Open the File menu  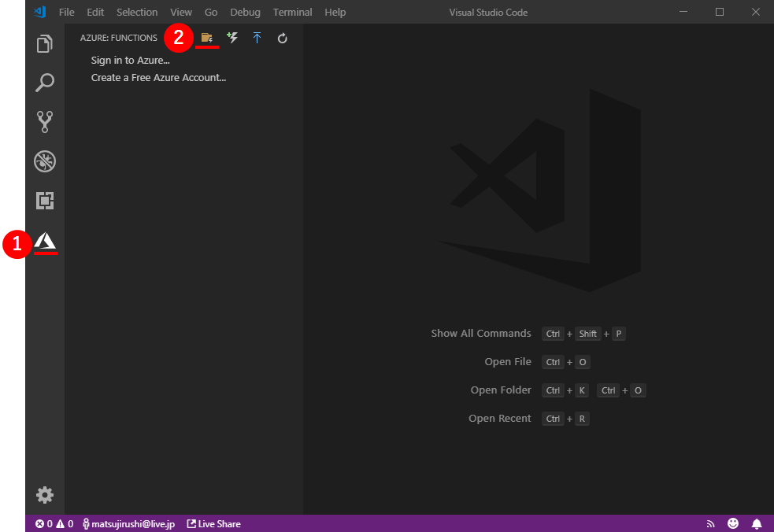67,12
